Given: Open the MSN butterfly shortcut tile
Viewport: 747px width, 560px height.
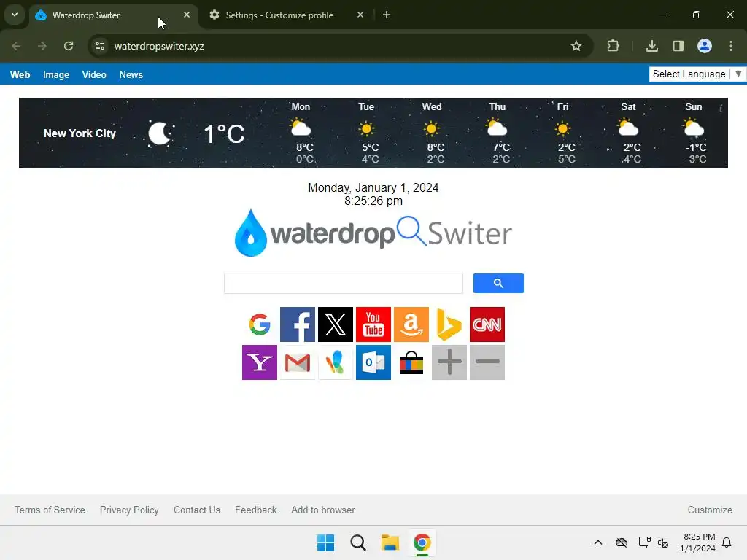Looking at the screenshot, I should point(336,362).
